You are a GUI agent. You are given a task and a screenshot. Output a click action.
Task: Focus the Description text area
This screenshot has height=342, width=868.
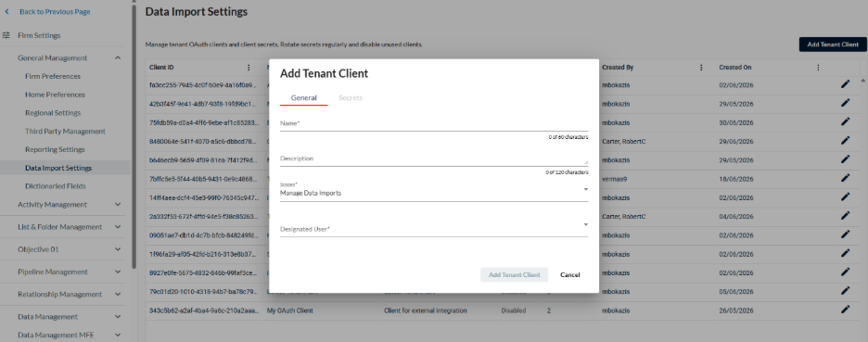coord(434,158)
